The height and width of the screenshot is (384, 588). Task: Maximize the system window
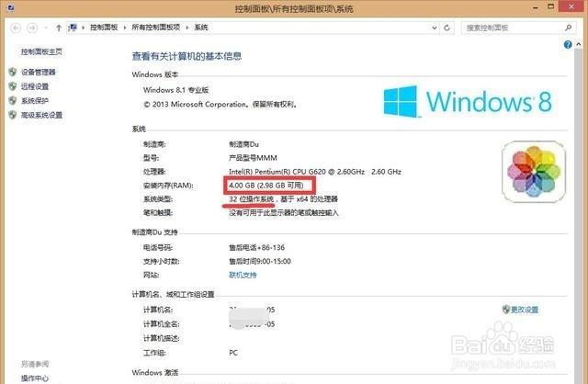(551, 6)
